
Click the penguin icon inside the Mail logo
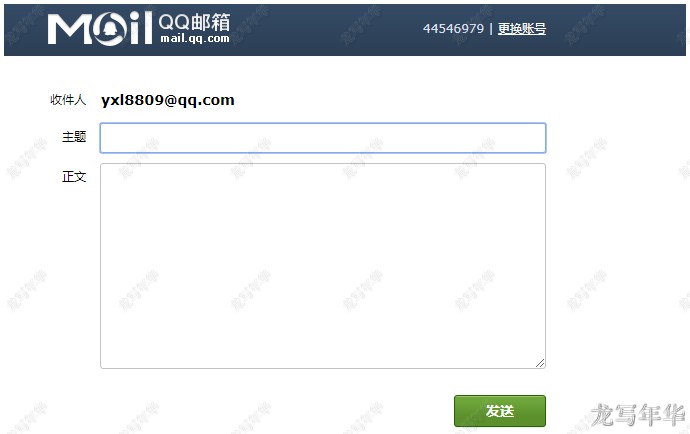tap(109, 30)
